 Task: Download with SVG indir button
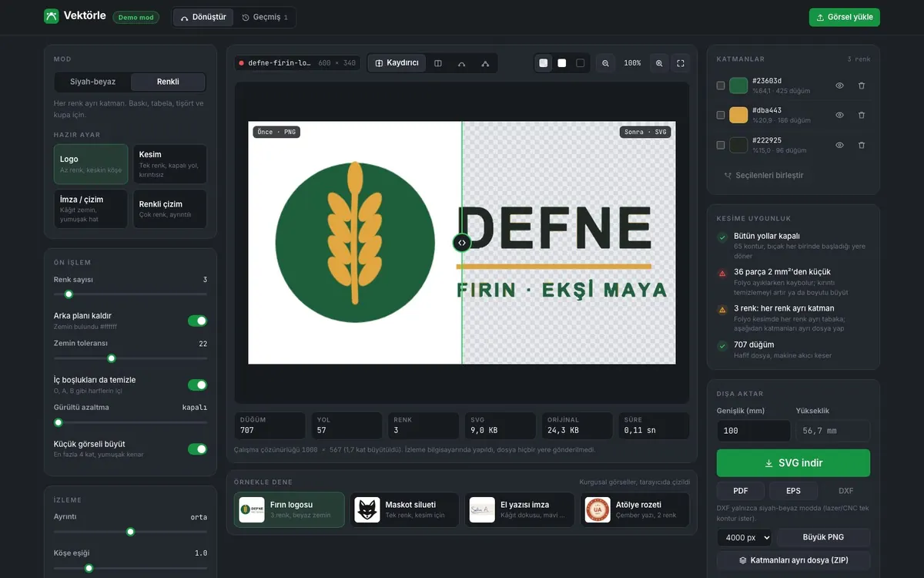click(x=793, y=463)
